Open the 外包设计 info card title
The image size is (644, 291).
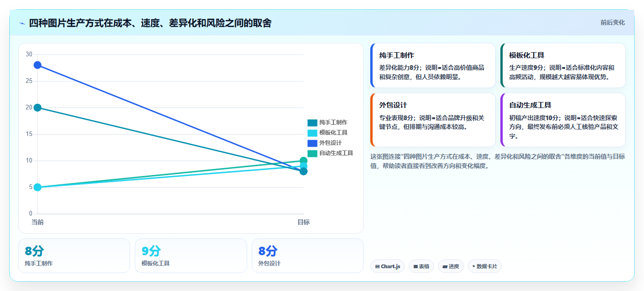393,105
